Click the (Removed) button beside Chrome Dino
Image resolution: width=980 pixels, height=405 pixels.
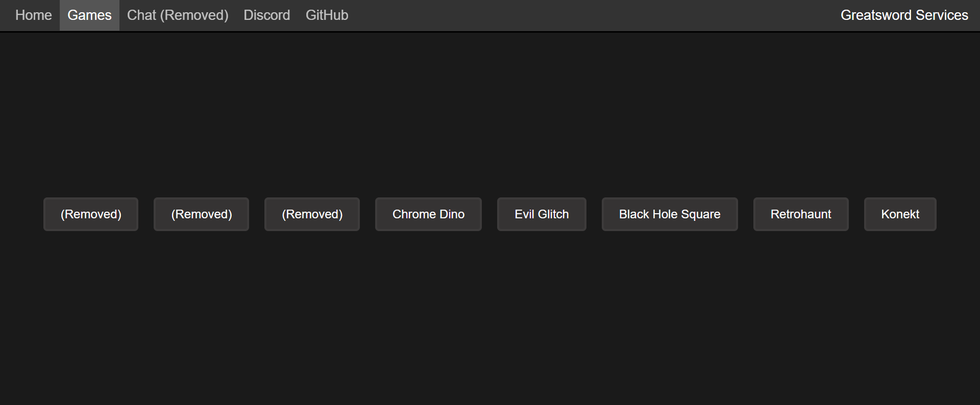point(312,214)
